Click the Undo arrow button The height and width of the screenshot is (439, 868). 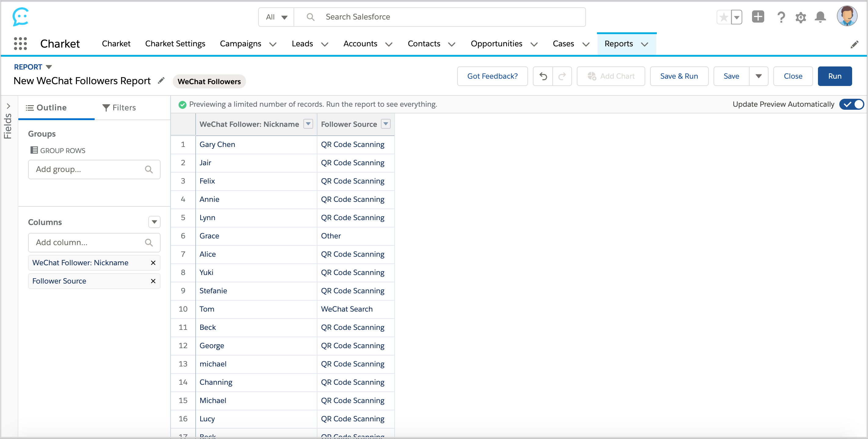click(x=543, y=77)
